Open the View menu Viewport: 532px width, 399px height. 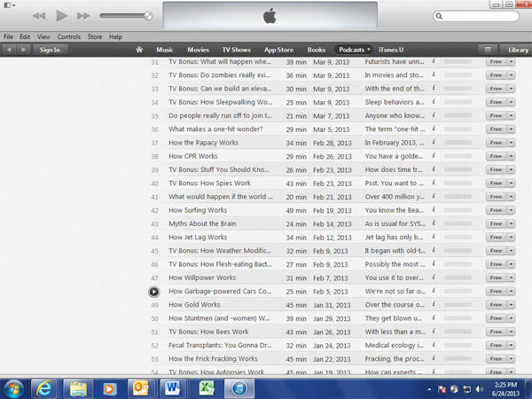tap(43, 36)
